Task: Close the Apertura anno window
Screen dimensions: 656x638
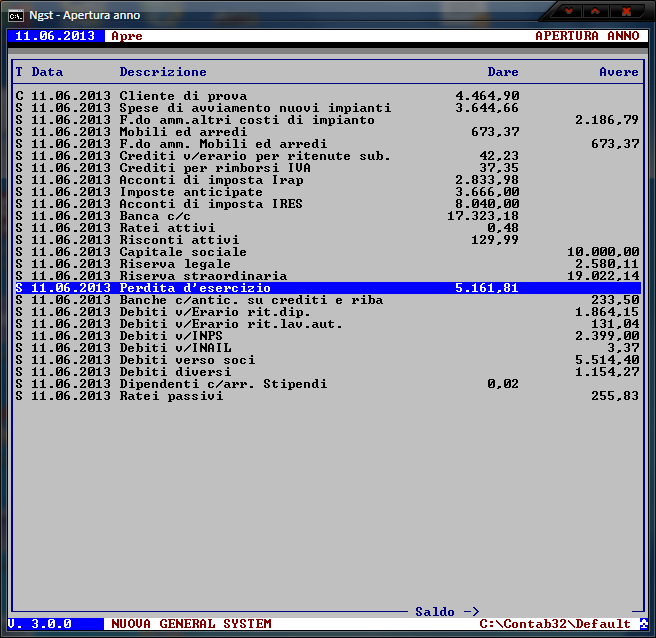Action: pyautogui.click(x=627, y=11)
